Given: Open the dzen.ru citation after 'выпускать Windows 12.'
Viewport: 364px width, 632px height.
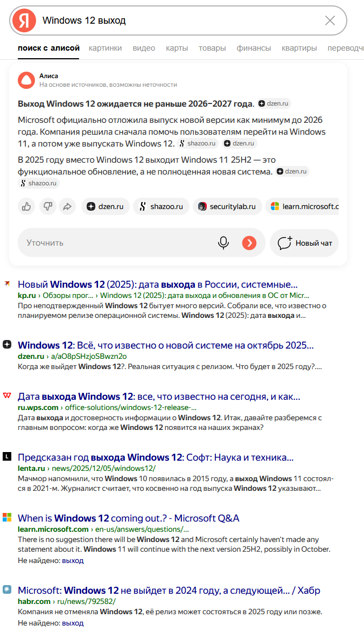Looking at the screenshot, I should [240, 143].
